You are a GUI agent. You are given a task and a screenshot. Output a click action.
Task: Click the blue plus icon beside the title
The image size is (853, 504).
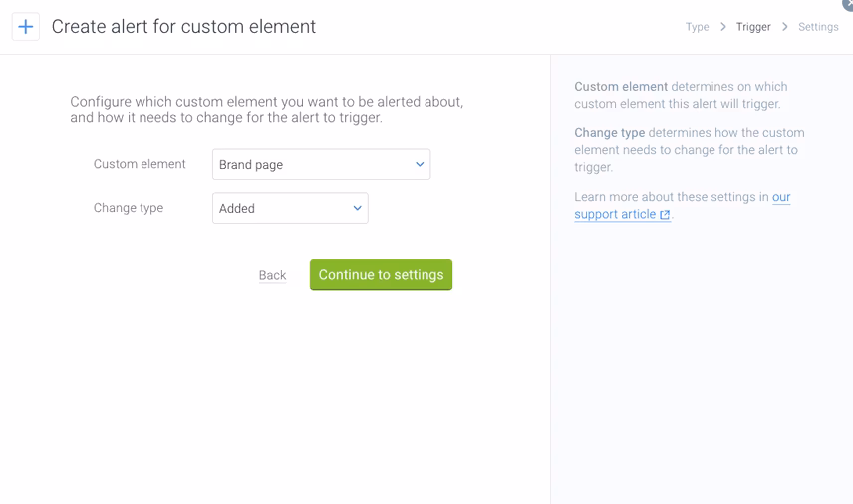tap(26, 27)
